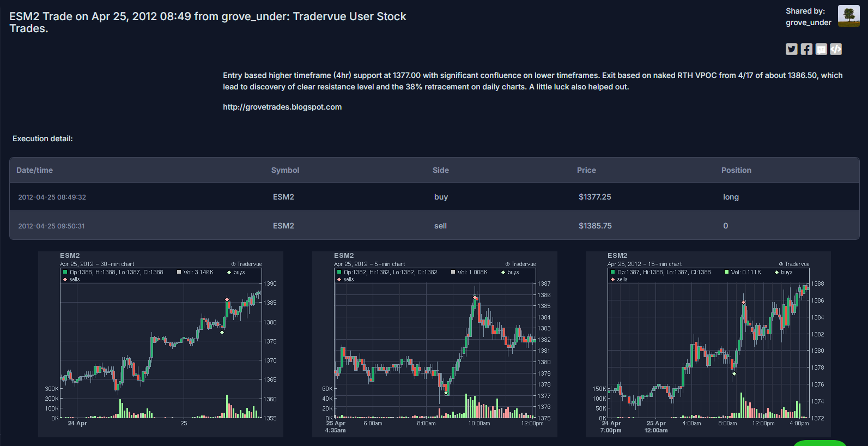The width and height of the screenshot is (868, 446).
Task: Open the grove_under profile name
Action: click(808, 22)
